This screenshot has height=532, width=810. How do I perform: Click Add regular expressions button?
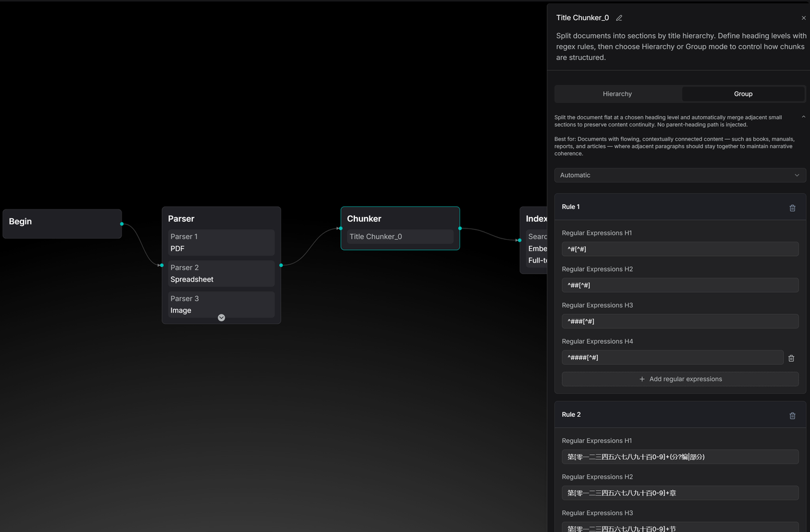(680, 379)
